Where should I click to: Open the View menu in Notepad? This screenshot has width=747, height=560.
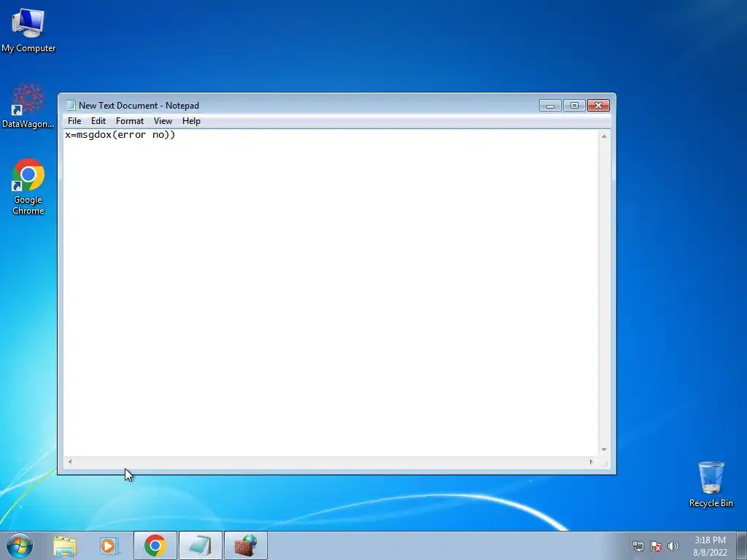point(163,121)
